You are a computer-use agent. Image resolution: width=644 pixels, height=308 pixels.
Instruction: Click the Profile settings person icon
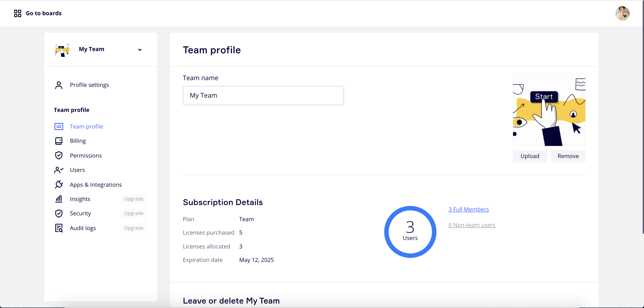click(x=59, y=85)
